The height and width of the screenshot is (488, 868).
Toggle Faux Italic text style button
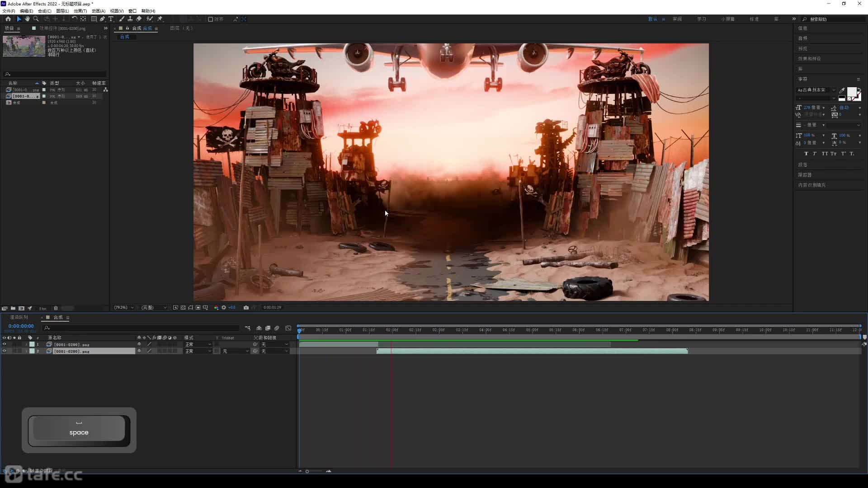point(815,154)
